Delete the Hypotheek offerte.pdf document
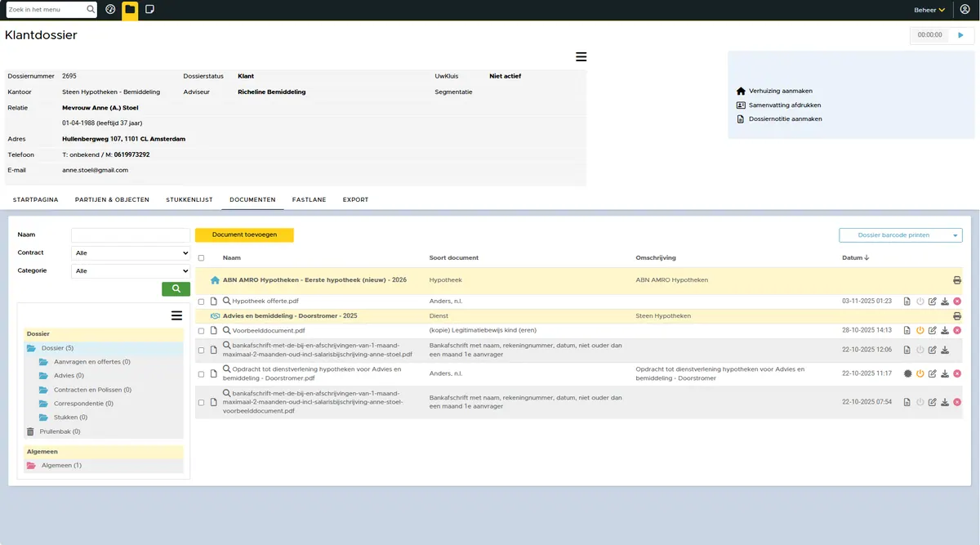980x545 pixels. 957,302
